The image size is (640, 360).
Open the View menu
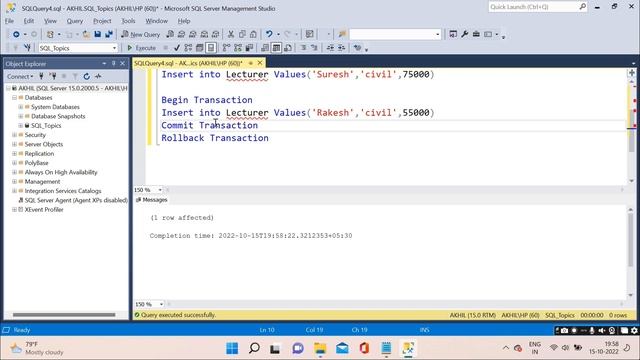(50, 21)
